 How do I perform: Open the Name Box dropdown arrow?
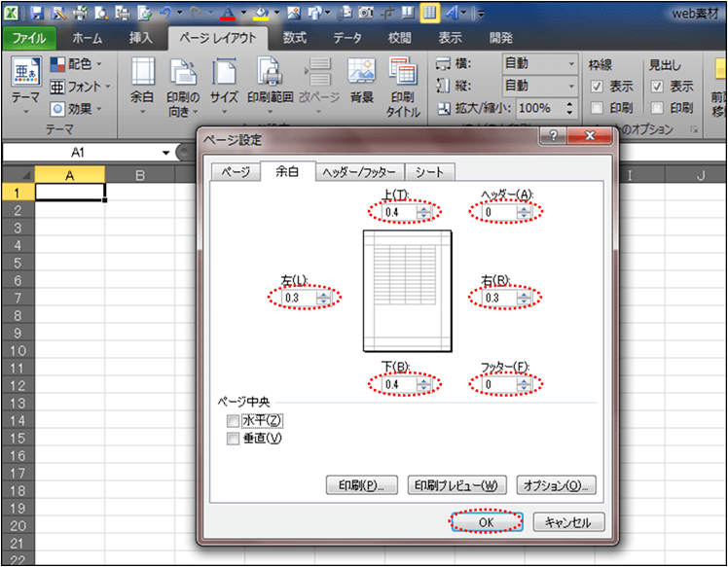(x=165, y=153)
